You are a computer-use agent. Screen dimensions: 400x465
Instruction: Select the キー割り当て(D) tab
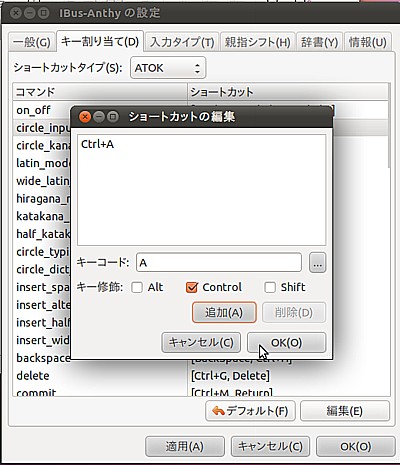pos(100,41)
